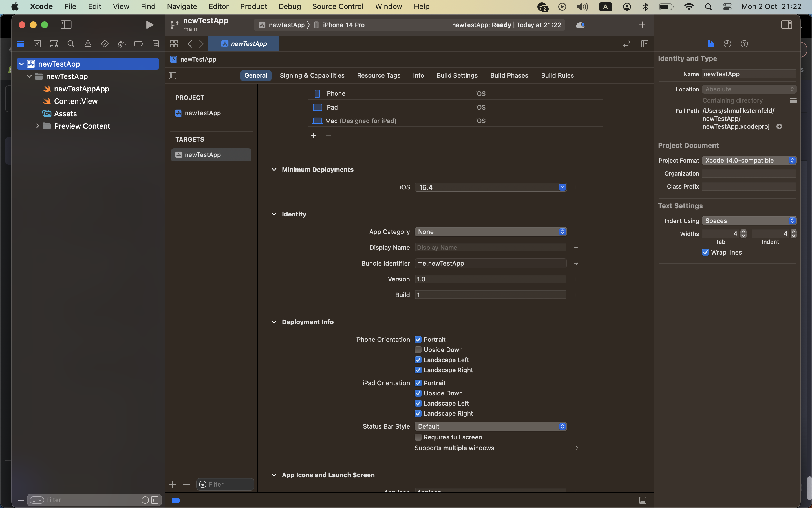Viewport: 812px width, 508px height.
Task: Uncheck iPhone Landscape Right orientation
Action: click(x=418, y=370)
